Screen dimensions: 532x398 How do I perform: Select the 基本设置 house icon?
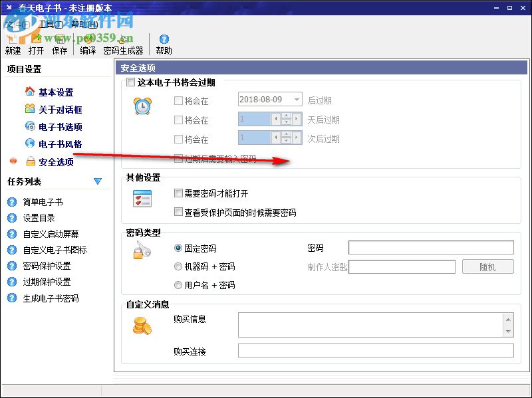point(30,91)
